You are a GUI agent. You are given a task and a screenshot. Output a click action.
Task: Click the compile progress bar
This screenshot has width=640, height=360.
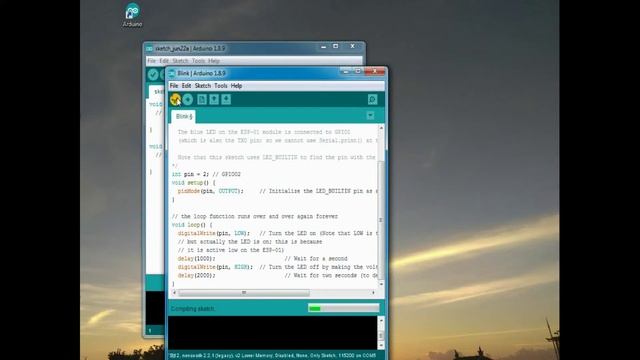click(344, 308)
